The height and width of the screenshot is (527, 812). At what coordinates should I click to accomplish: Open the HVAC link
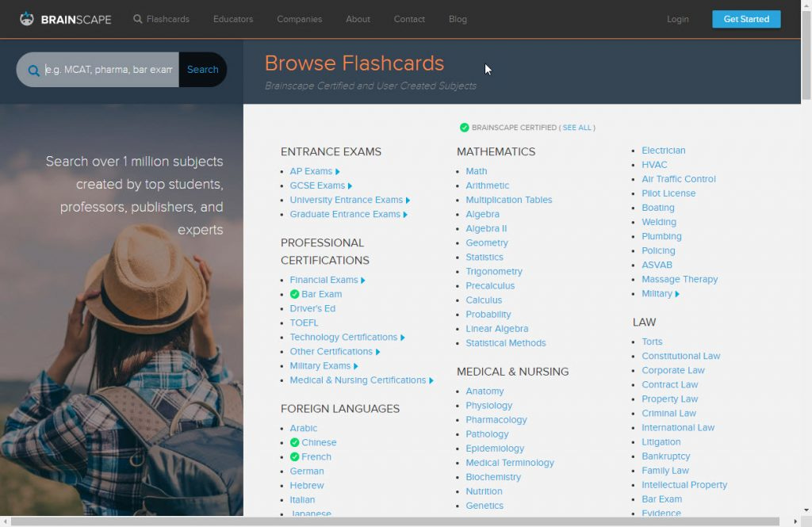(654, 165)
